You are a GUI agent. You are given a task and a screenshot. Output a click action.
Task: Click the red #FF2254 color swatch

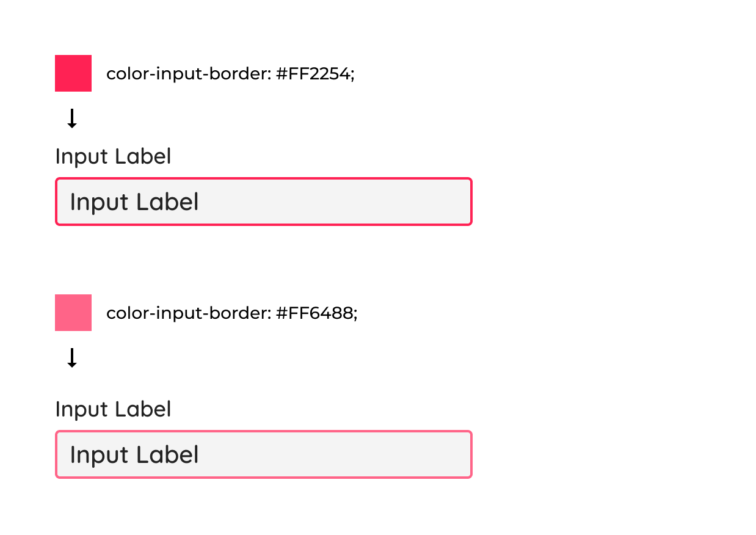click(73, 73)
